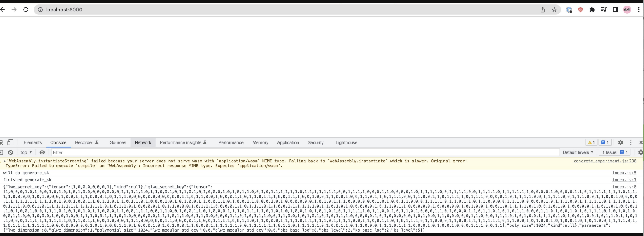Switch to the Network tab
This screenshot has height=236, width=644.
coord(143,142)
